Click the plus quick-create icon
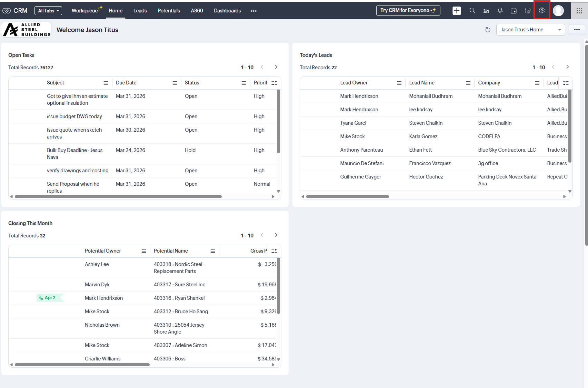 [457, 11]
